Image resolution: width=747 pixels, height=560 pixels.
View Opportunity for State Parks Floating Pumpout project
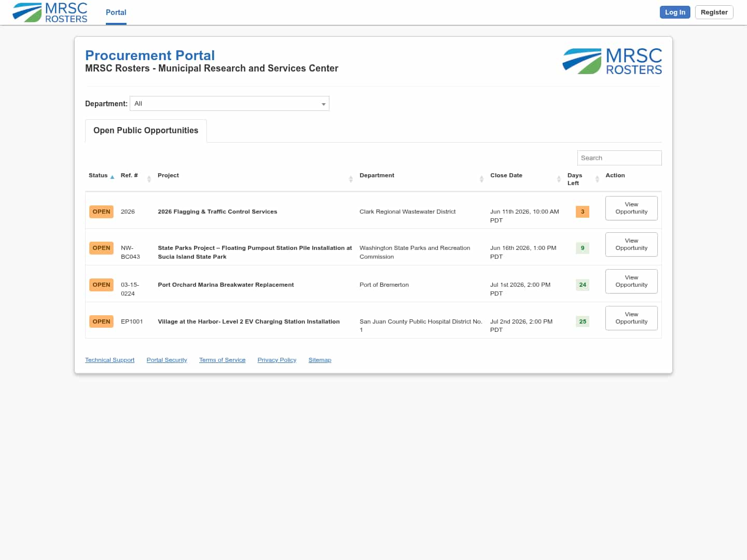[631, 244]
